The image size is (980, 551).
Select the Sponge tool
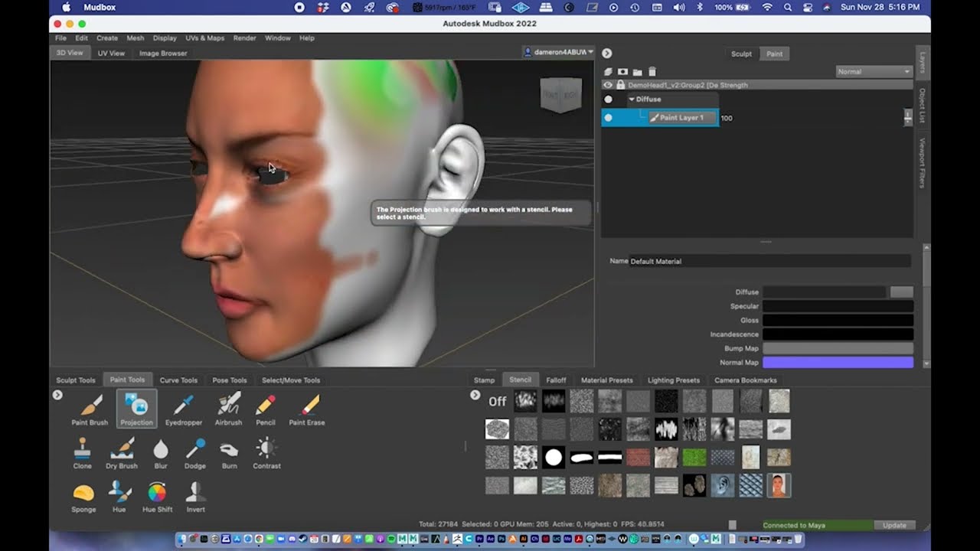click(83, 497)
